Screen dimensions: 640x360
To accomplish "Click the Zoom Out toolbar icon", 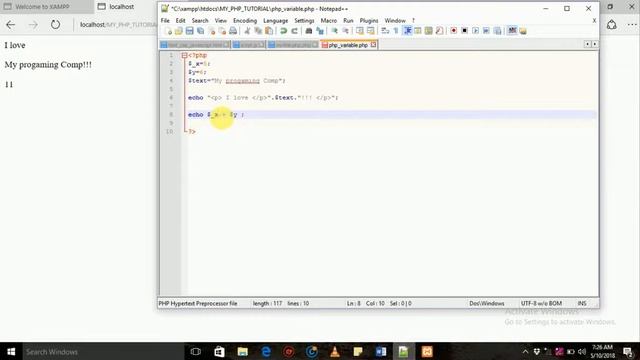I will pos(345,31).
